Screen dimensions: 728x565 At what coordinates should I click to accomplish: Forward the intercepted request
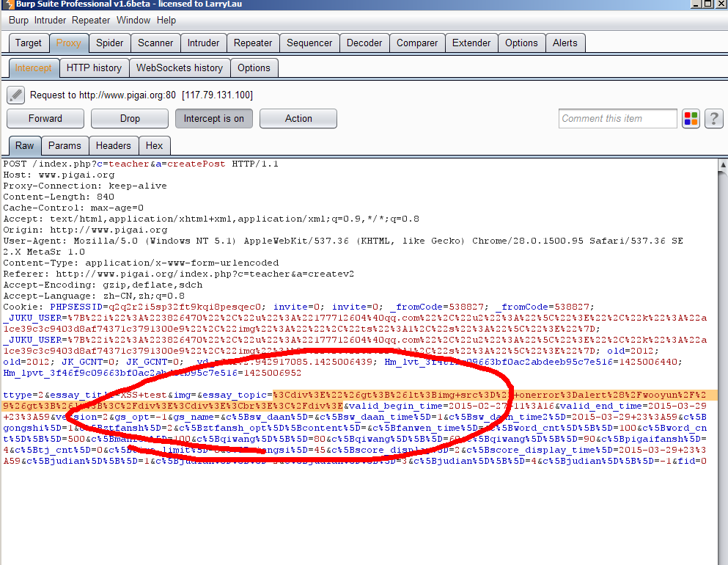point(45,118)
